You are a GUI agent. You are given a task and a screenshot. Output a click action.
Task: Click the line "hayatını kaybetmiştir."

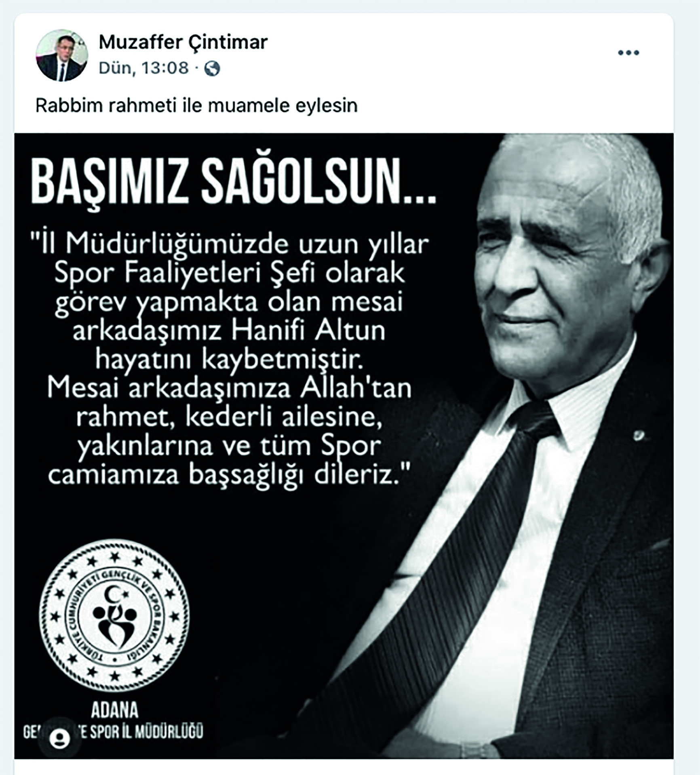click(230, 360)
